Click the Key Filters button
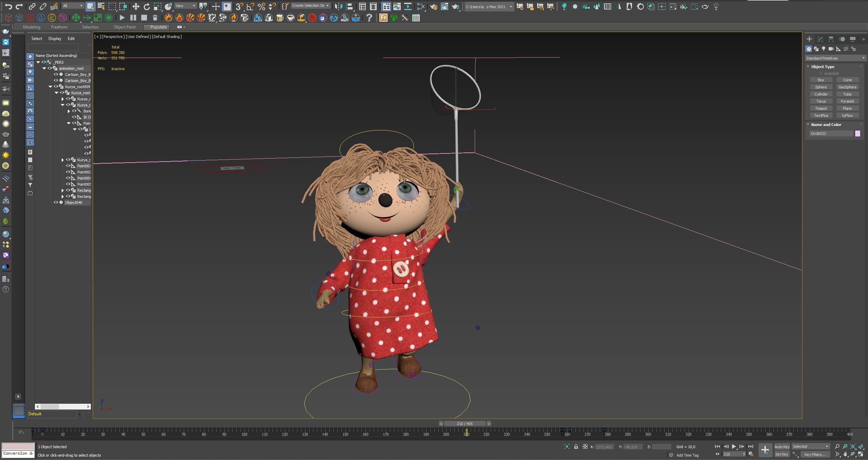This screenshot has height=460, width=868. pyautogui.click(x=815, y=455)
